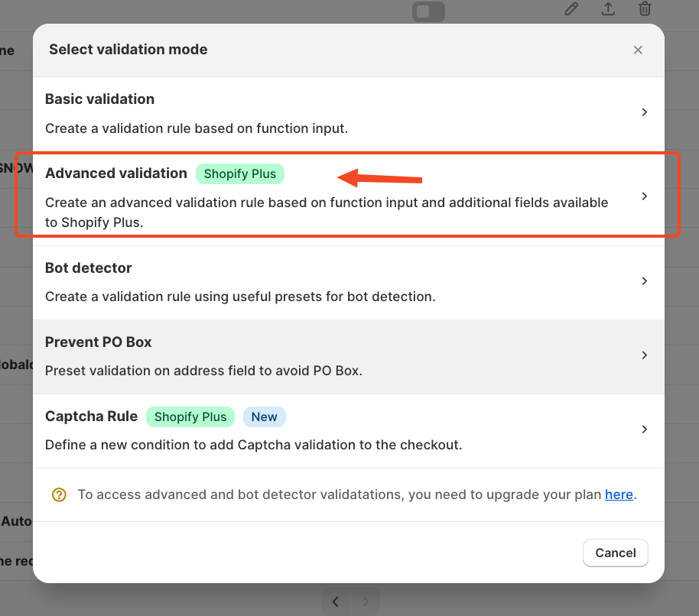Go to the next page with right arrow

point(366,601)
